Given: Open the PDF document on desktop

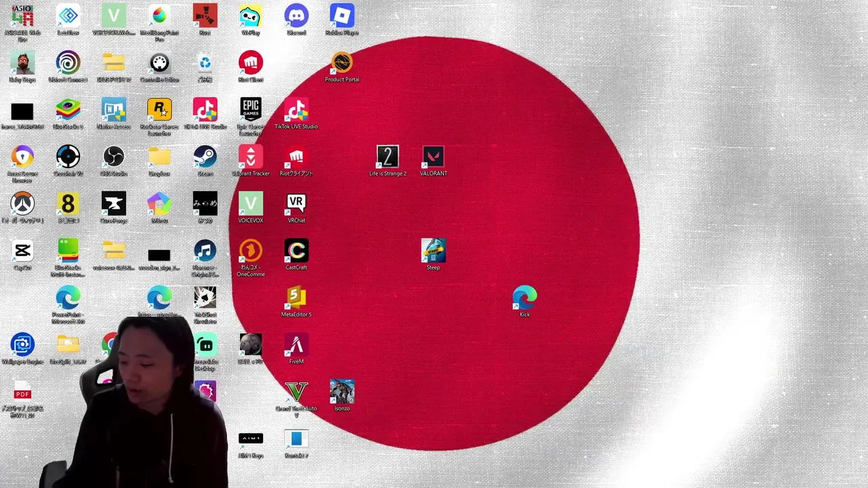Looking at the screenshot, I should pyautogui.click(x=22, y=392).
